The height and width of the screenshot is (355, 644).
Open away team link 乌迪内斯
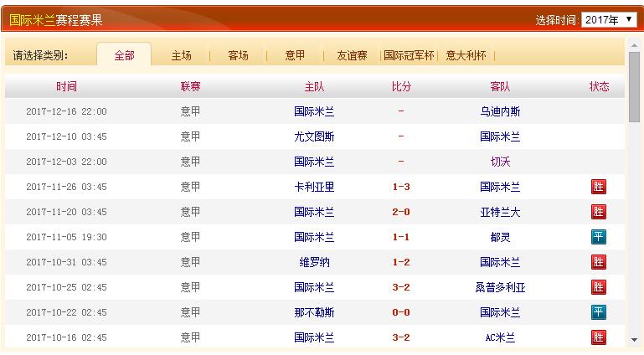pyautogui.click(x=500, y=111)
